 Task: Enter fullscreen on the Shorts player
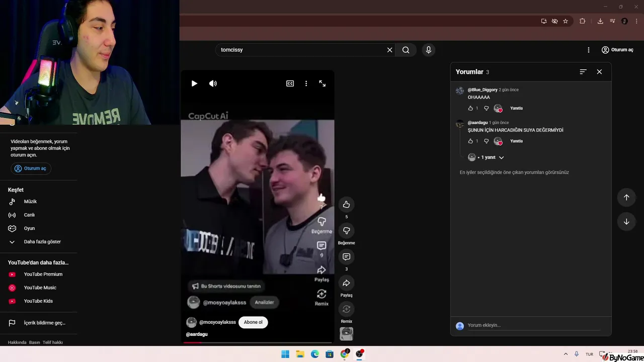323,83
